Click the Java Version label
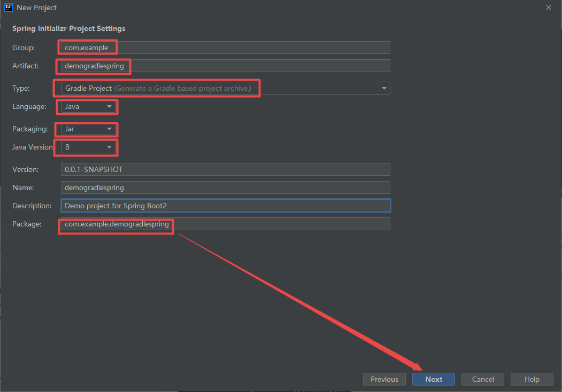Viewport: 562px width, 392px height. (32, 147)
